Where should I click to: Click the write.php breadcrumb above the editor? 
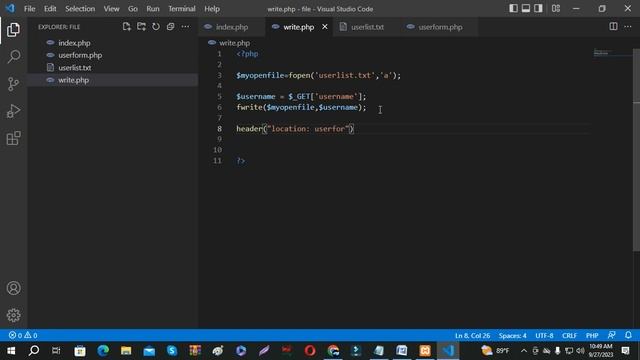pyautogui.click(x=234, y=43)
